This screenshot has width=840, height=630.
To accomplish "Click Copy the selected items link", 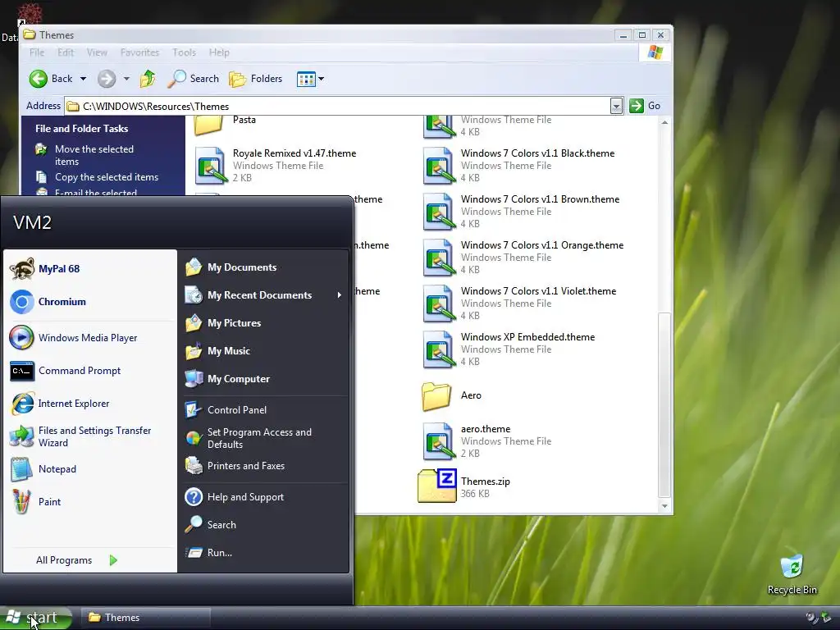I will (x=97, y=177).
